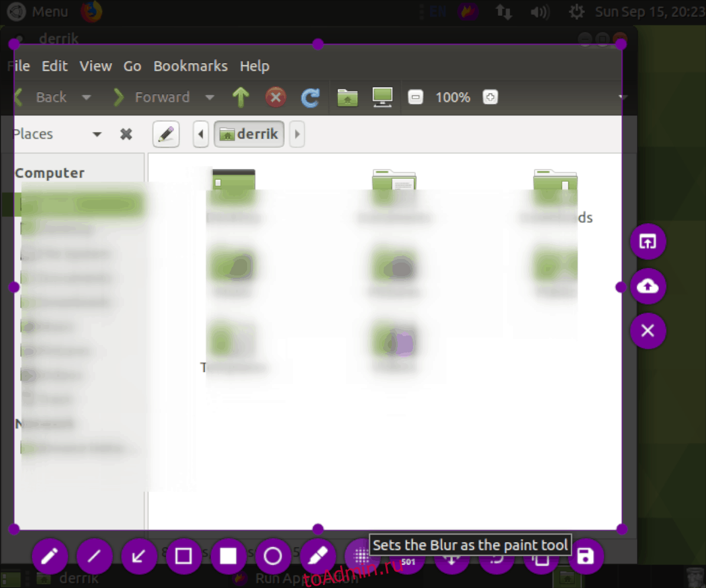The height and width of the screenshot is (588, 706).
Task: Select the rectangle outline selection tool
Action: tap(184, 556)
